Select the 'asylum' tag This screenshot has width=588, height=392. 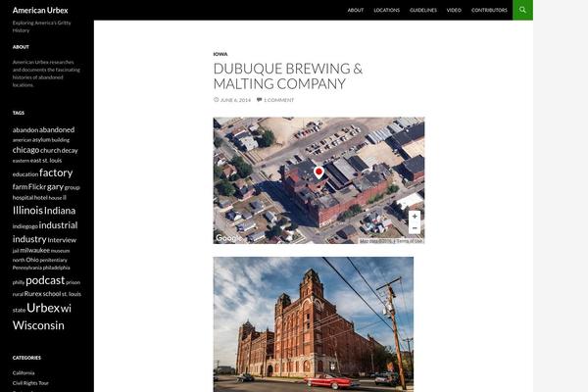click(41, 139)
